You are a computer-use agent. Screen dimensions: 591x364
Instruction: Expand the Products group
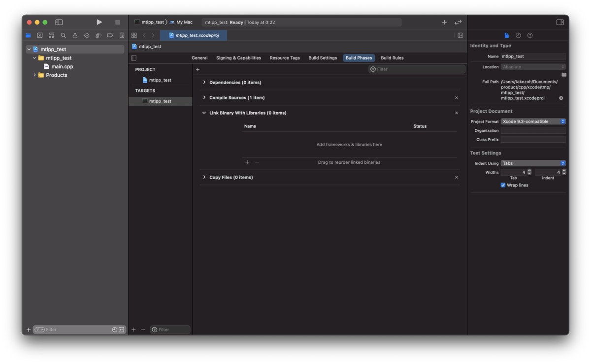pyautogui.click(x=34, y=75)
